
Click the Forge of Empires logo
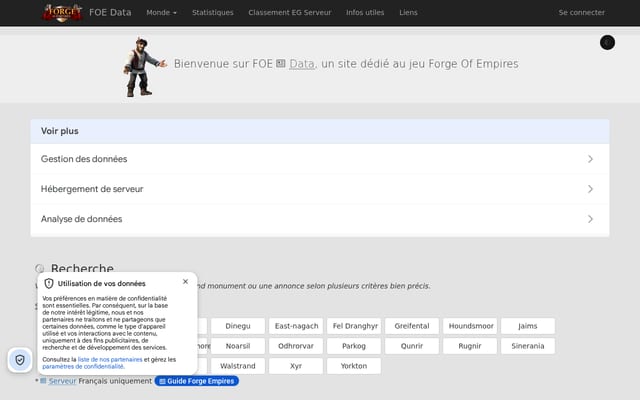pyautogui.click(x=62, y=13)
